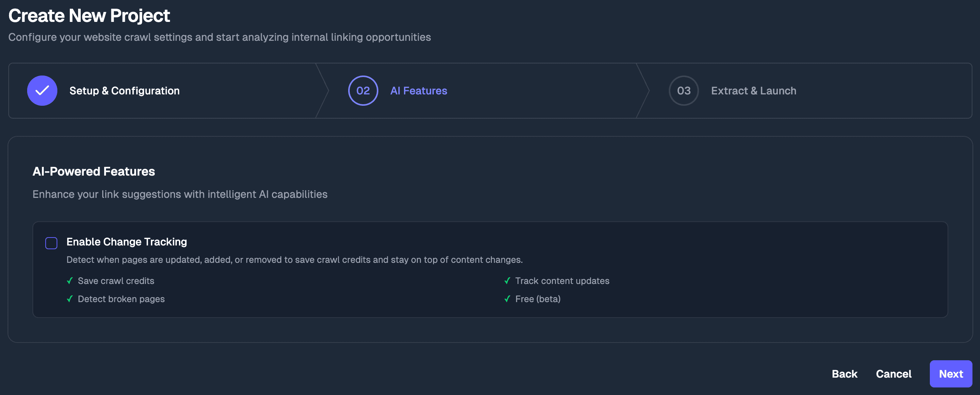Image resolution: width=980 pixels, height=395 pixels.
Task: Click the Enable Change Tracking label text
Action: (x=127, y=242)
